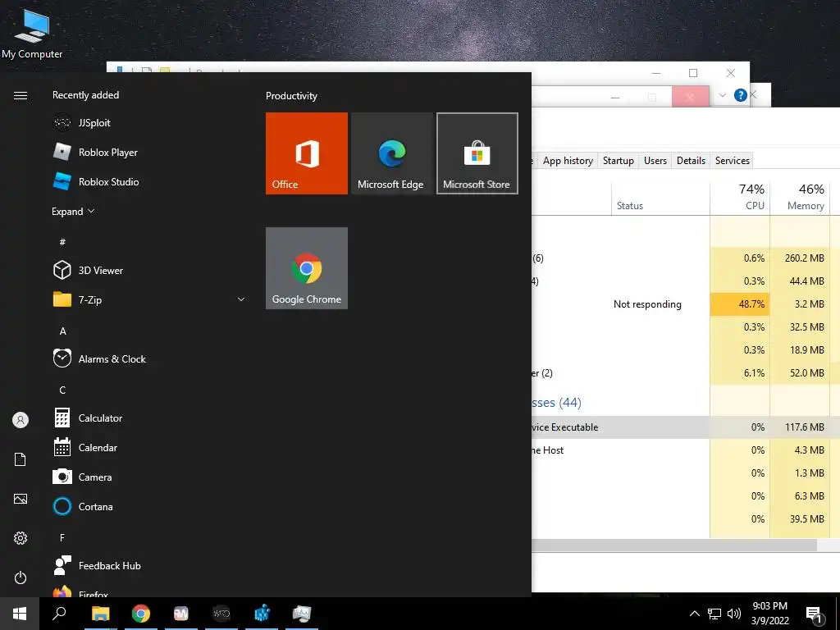Open the 7-Zip folder entry
The width and height of the screenshot is (840, 630).
(x=150, y=299)
